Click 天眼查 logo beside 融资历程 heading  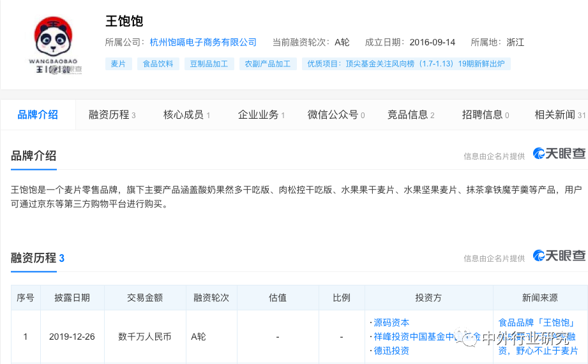pyautogui.click(x=559, y=255)
